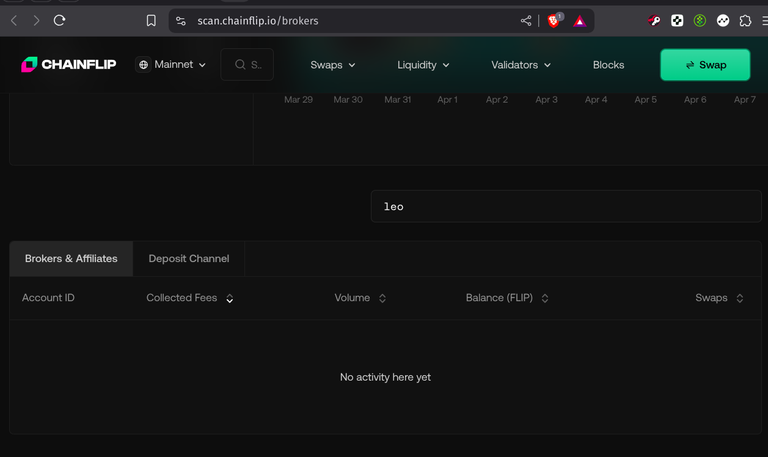The width and height of the screenshot is (768, 457).
Task: Click the Apr 4 chart axis label
Action: [596, 99]
